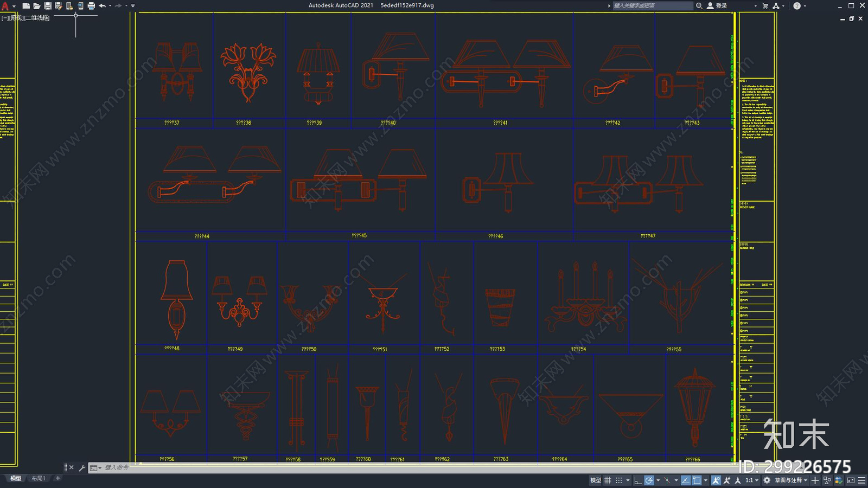Open Redo history dropdown arrow

pos(126,5)
